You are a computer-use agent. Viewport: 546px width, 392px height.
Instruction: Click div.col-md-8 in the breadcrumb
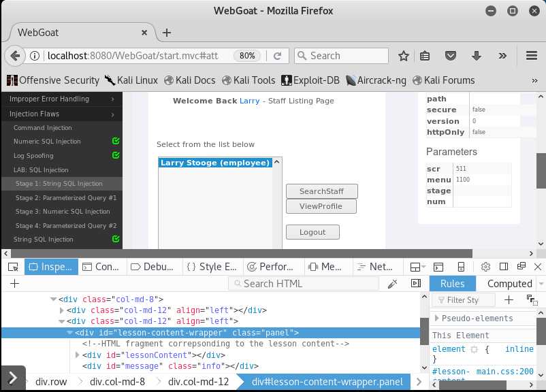[117, 382]
